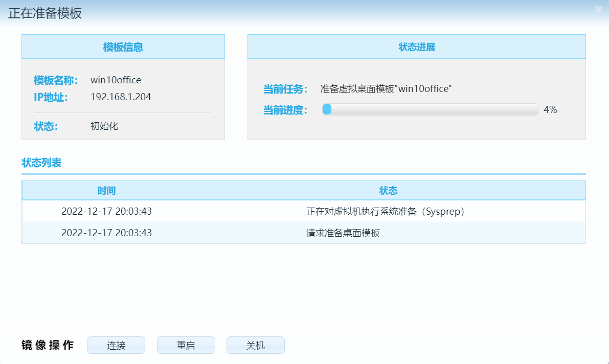Close the 正在准备模板 dialog
Viewport: 609px width, 364px height.
pos(598,9)
